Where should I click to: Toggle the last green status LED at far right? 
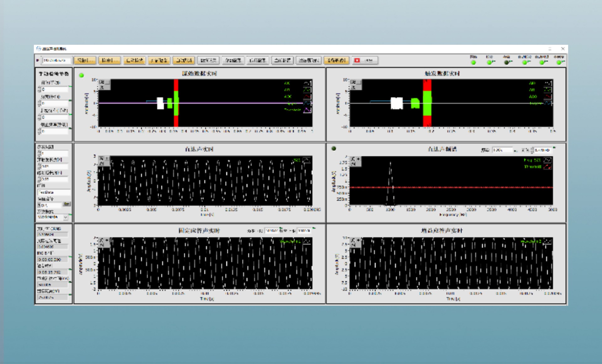(x=559, y=63)
